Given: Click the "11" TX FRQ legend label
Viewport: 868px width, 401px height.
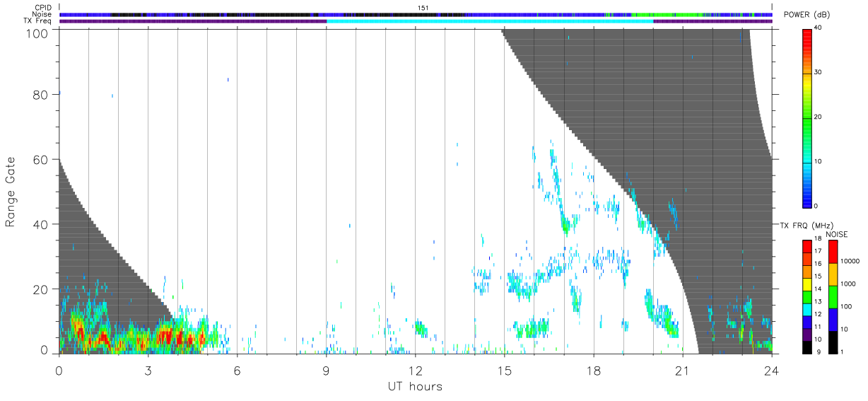Looking at the screenshot, I should pyautogui.click(x=818, y=327).
